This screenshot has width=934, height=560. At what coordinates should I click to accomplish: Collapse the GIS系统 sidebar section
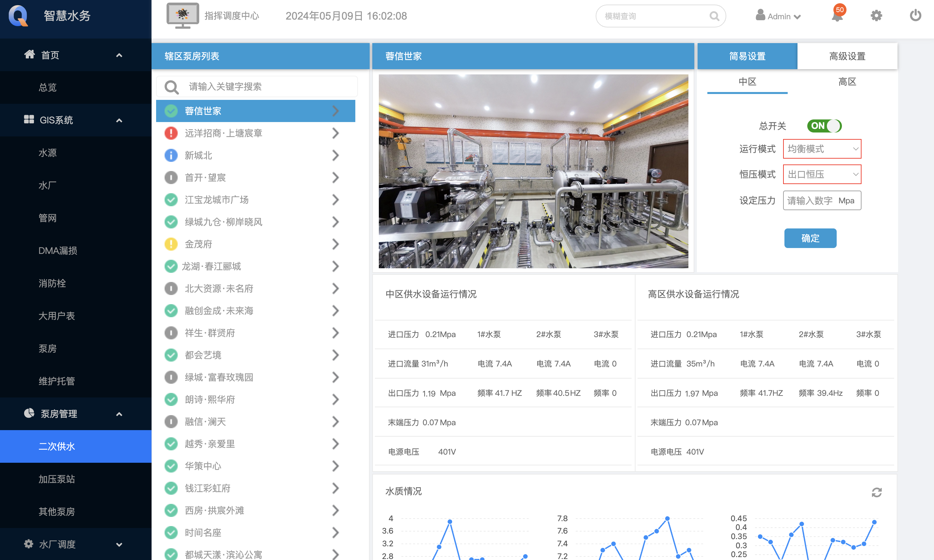[x=119, y=120]
